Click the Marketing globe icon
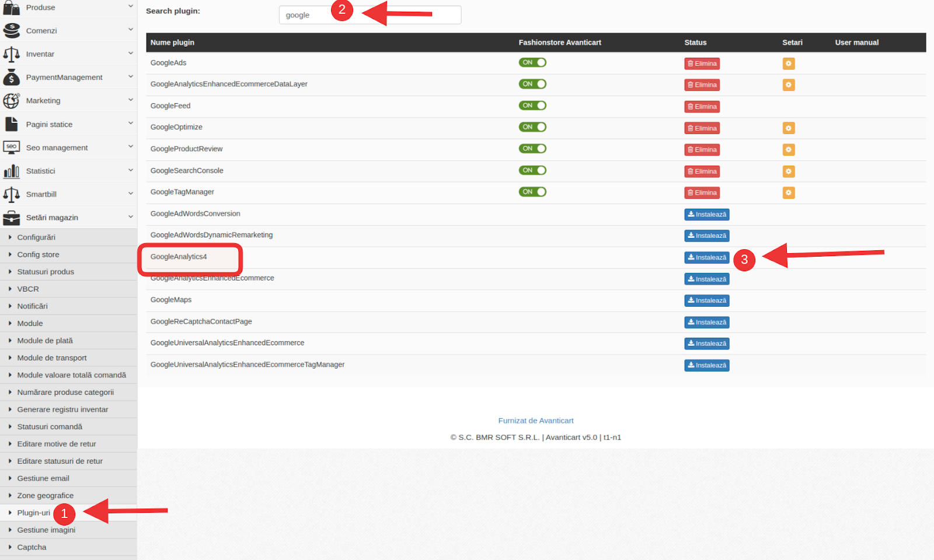This screenshot has height=560, width=934. 11,100
